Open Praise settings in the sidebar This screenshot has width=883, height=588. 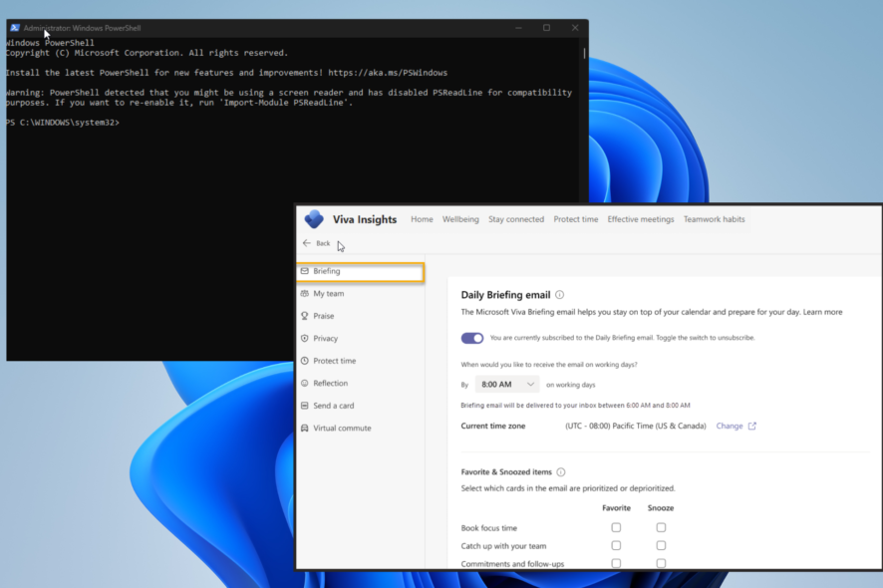(361, 316)
